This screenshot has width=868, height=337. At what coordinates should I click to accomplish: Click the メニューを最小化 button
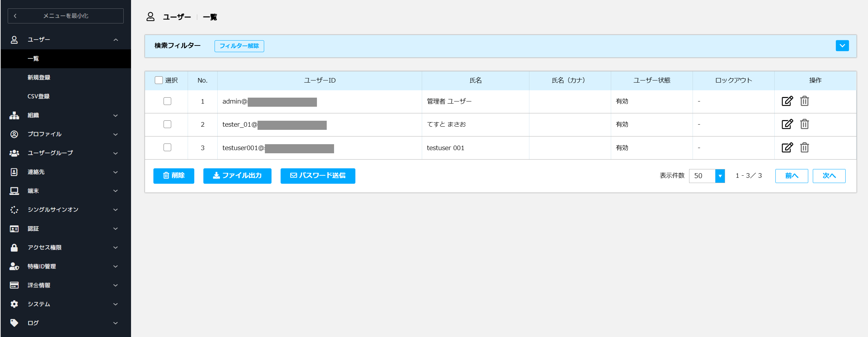point(66,16)
